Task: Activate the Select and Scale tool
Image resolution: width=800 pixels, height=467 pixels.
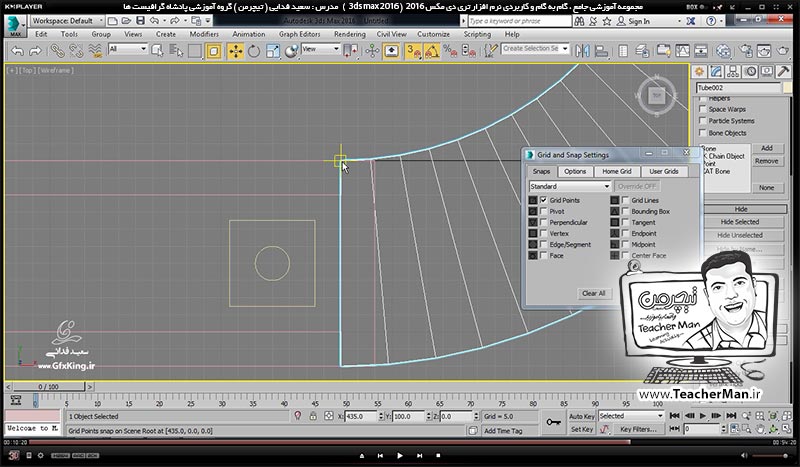Action: tap(273, 51)
